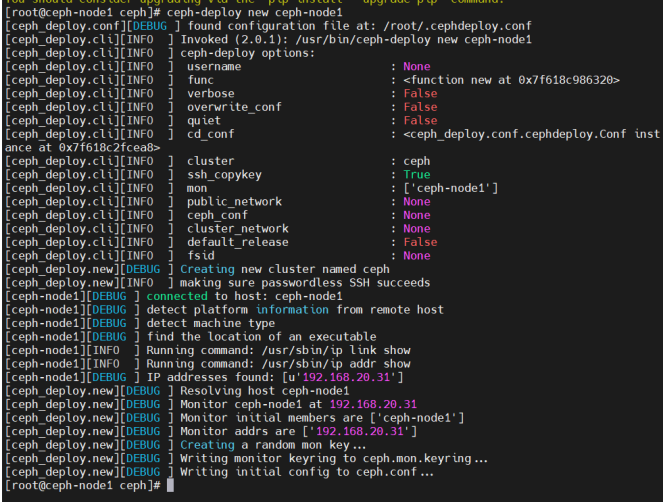The height and width of the screenshot is (503, 664).
Task: Click the green word 'connected'
Action: click(x=177, y=296)
